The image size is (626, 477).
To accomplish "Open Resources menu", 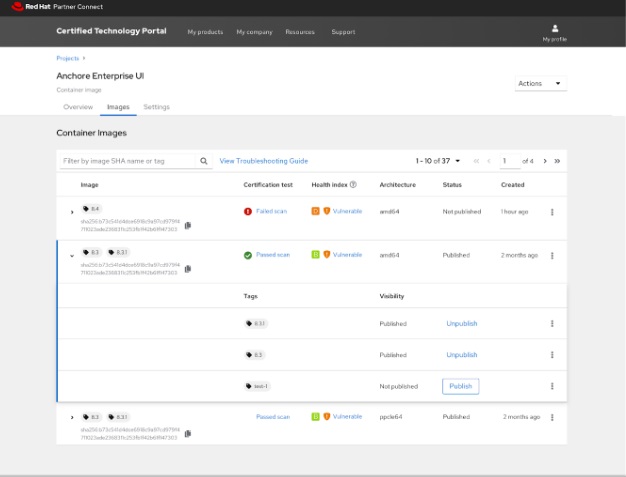I will click(300, 32).
